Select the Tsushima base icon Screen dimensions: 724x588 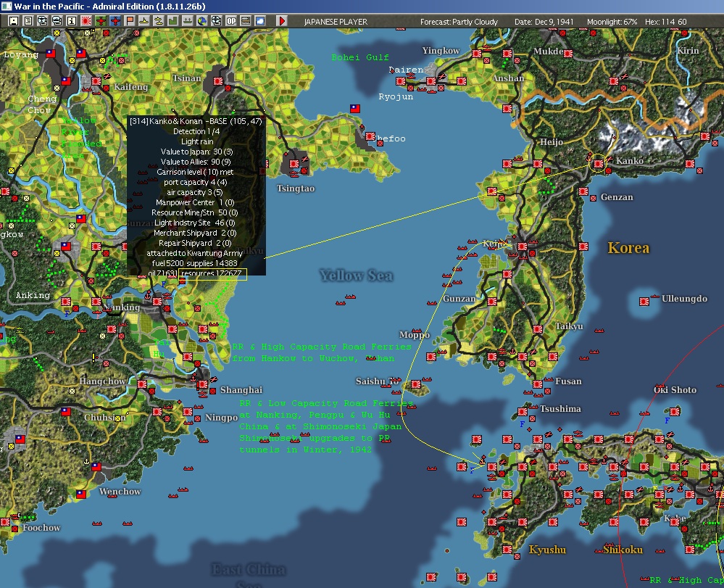523,412
